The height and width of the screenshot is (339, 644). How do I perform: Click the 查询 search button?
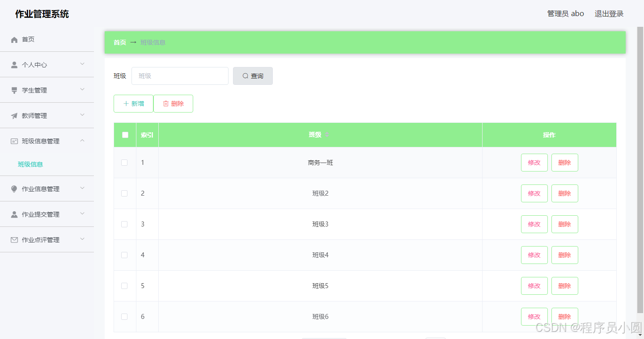click(x=253, y=76)
